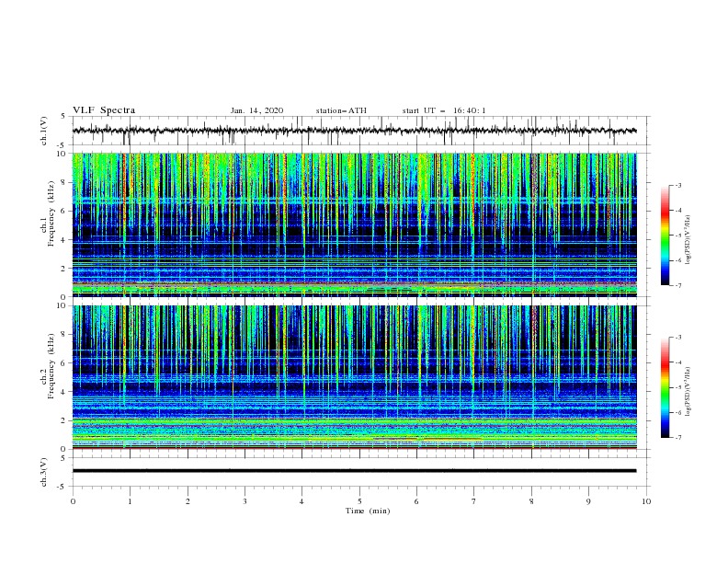Click the "start UT = 16:40:1" header text
This screenshot has width=728, height=563.
pos(443,110)
